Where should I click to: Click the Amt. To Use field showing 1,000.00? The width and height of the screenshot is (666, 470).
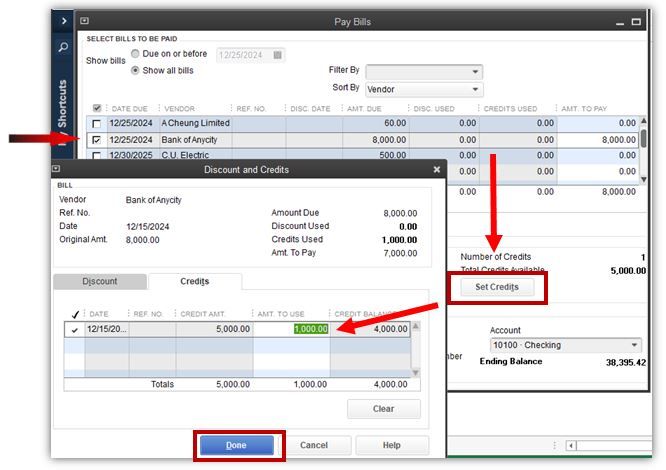click(x=291, y=329)
